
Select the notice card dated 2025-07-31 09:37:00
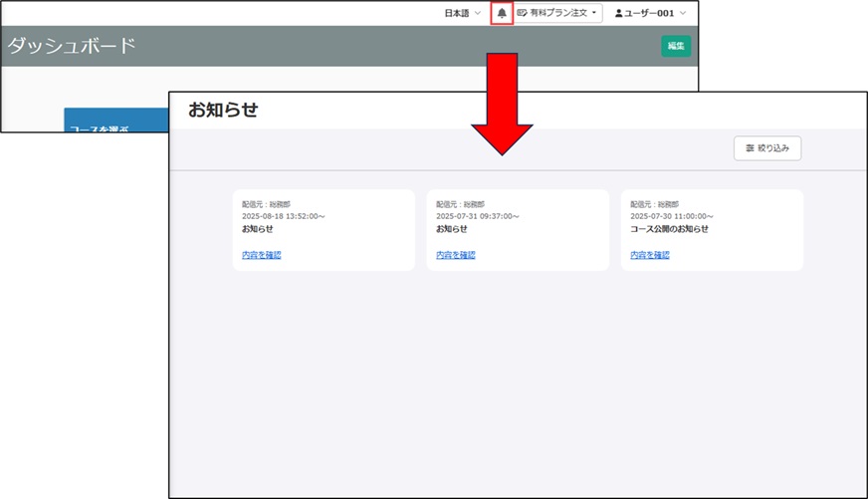[x=517, y=230]
